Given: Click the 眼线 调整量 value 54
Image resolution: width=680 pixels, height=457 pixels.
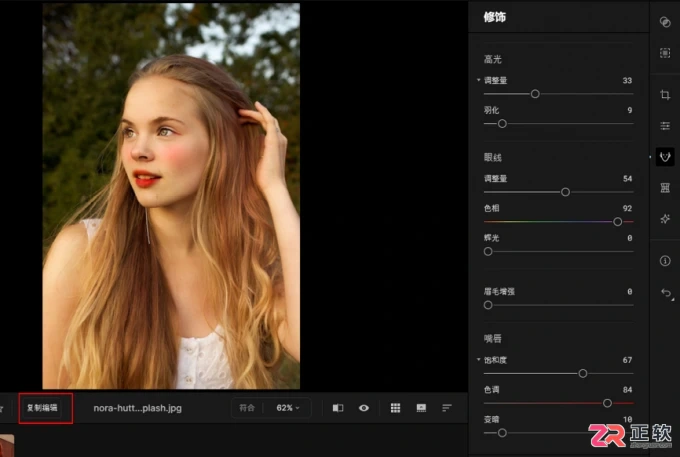Looking at the screenshot, I should (627, 179).
